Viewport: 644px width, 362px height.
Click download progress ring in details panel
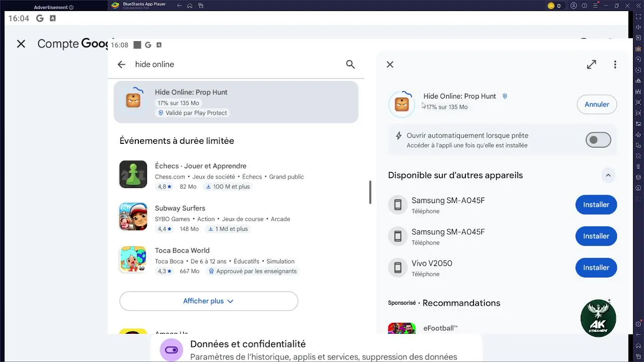tap(401, 104)
